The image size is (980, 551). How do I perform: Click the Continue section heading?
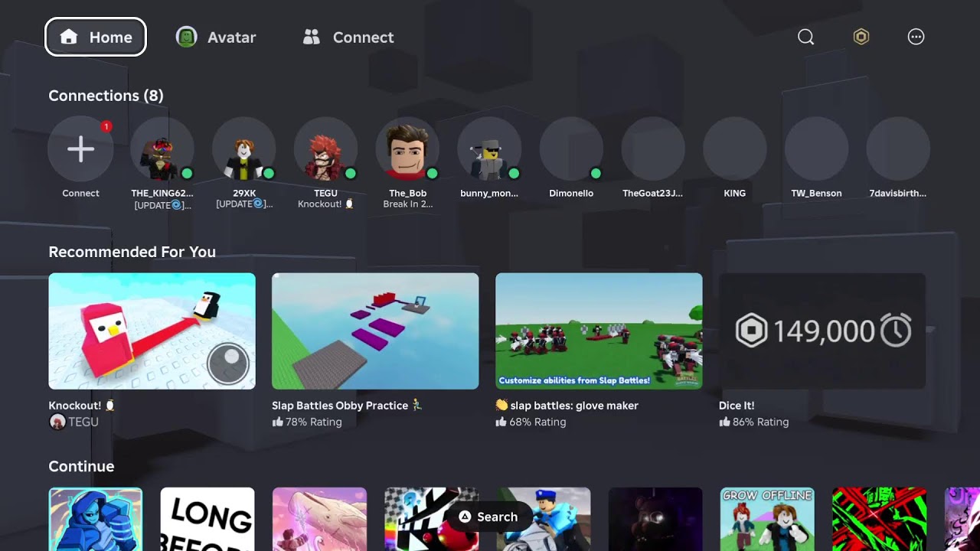tap(81, 466)
